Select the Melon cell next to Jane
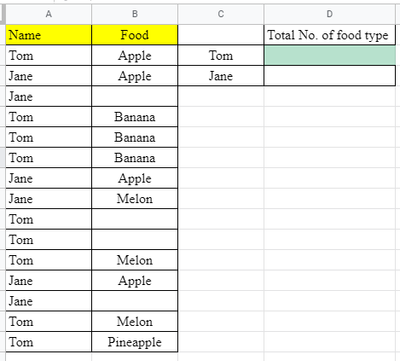 (135, 199)
